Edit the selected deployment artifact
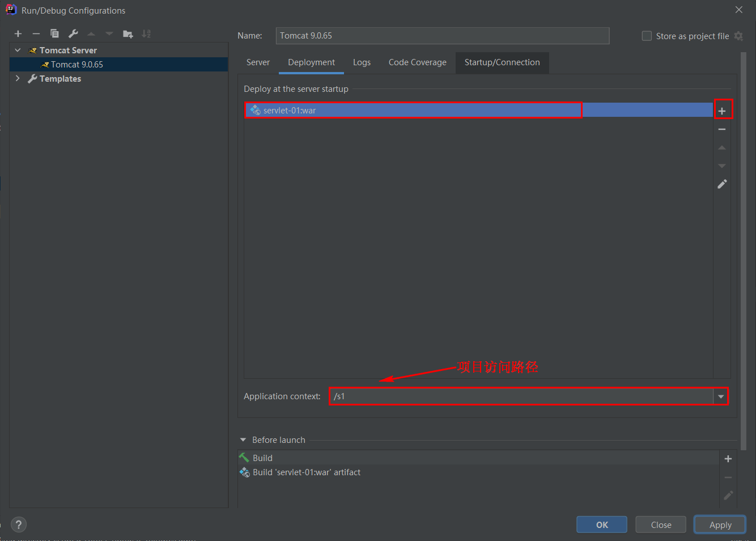This screenshot has height=541, width=756. [x=722, y=184]
